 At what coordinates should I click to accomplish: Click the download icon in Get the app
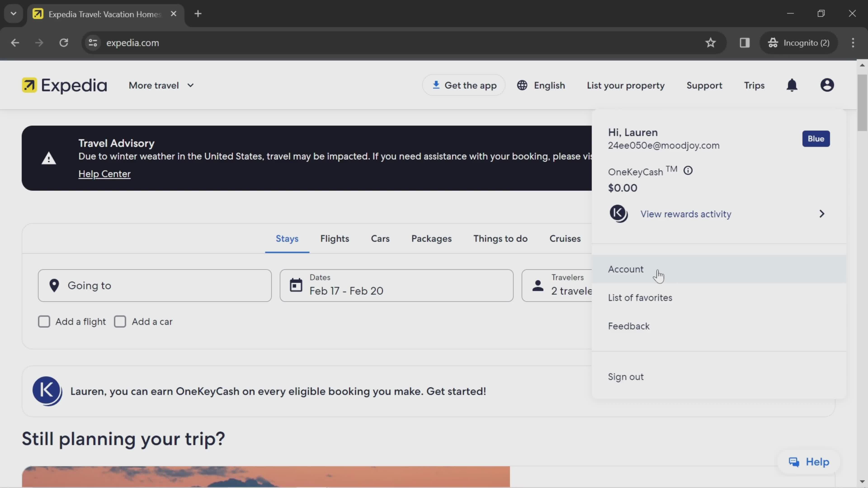(436, 85)
